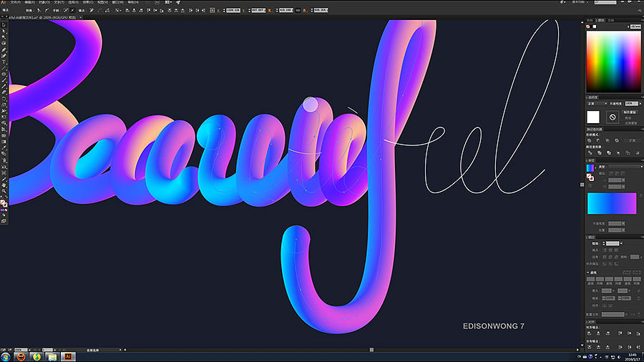The image size is (644, 362).
Task: Click vertical align top in Align panel
Action: click(x=620, y=333)
